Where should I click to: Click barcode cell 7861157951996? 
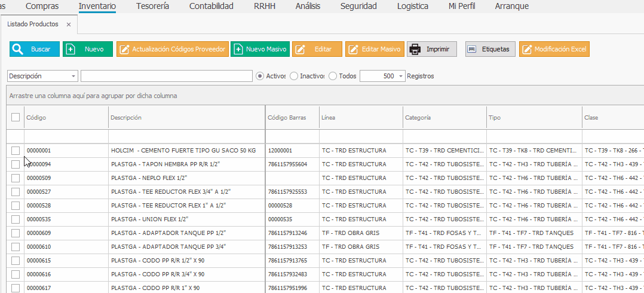click(x=293, y=288)
